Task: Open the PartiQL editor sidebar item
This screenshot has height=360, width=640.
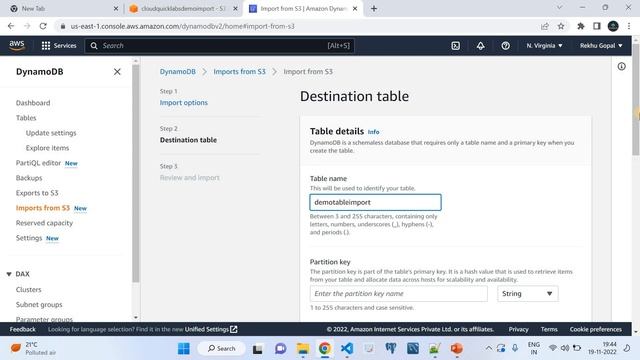Action: point(38,163)
